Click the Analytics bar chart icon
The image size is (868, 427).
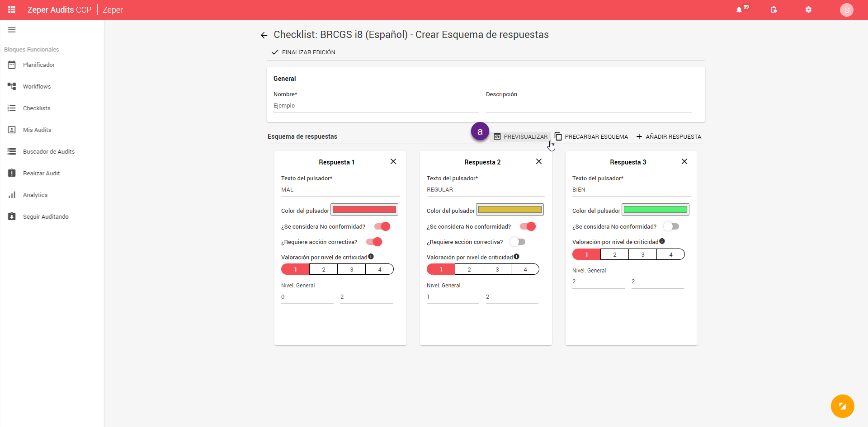click(x=12, y=195)
